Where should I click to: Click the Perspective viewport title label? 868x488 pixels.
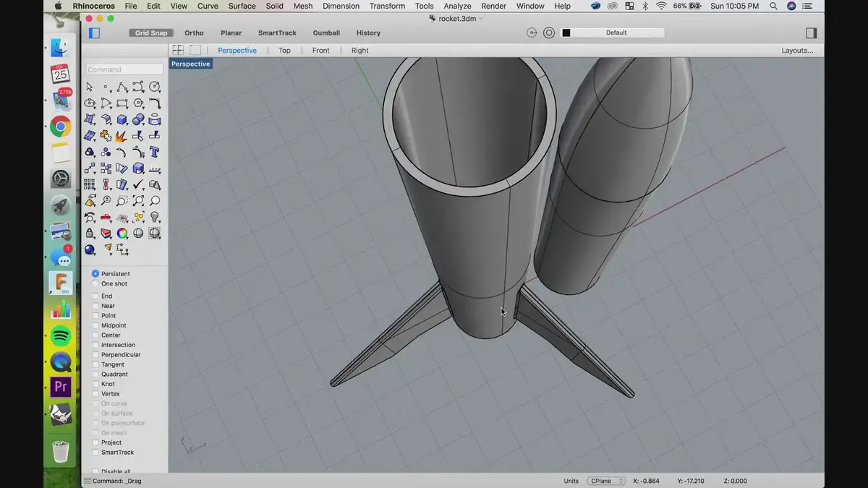190,64
